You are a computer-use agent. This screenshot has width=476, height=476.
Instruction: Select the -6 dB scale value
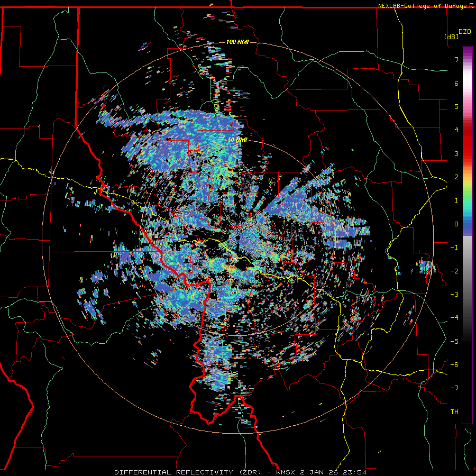tap(454, 365)
